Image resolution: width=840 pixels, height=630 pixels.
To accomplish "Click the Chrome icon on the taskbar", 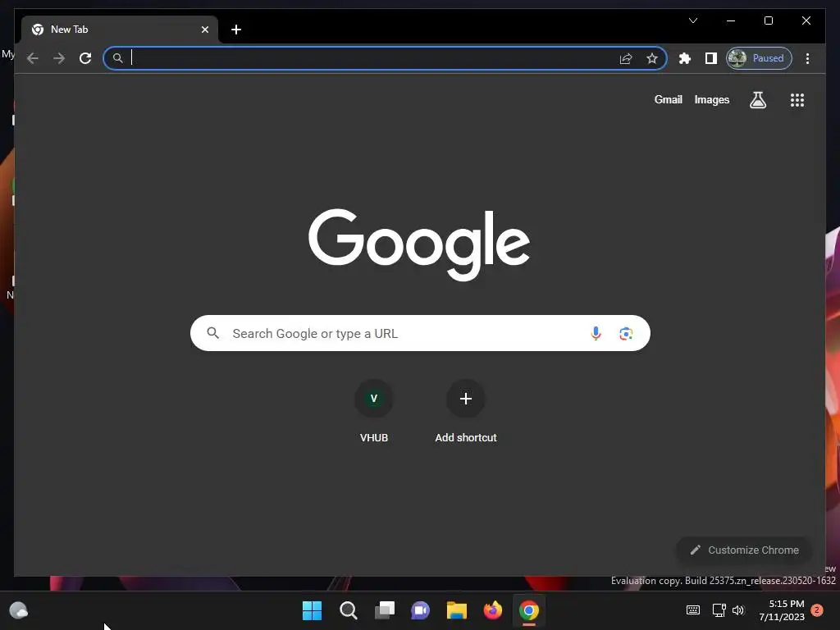I will coord(529,610).
